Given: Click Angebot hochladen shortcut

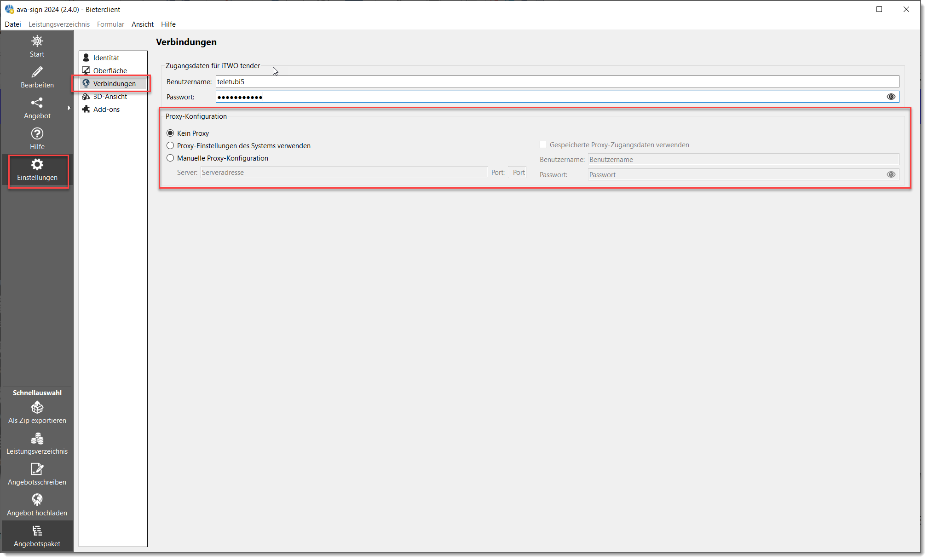Looking at the screenshot, I should point(37,506).
